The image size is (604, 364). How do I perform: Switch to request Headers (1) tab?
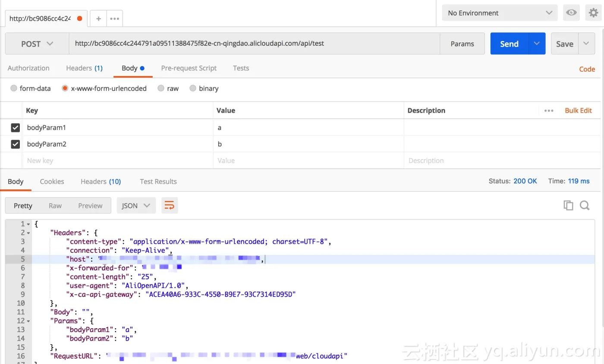pyautogui.click(x=84, y=68)
